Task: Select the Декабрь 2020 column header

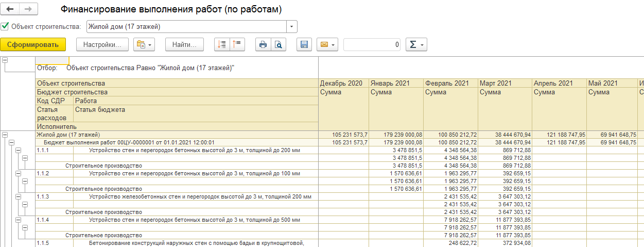Action: pyautogui.click(x=343, y=83)
